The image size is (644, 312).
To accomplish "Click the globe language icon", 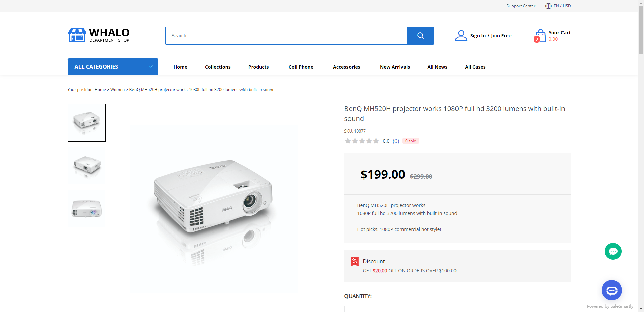I will coord(548,6).
